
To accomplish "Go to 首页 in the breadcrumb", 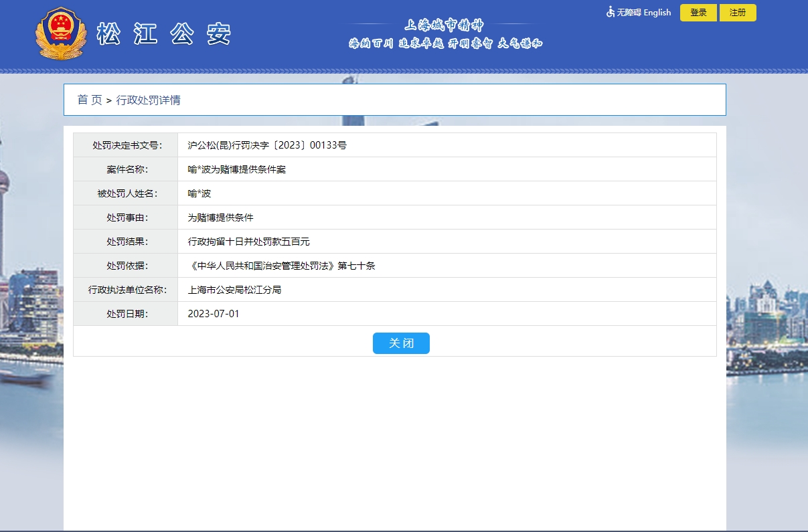I will point(90,100).
